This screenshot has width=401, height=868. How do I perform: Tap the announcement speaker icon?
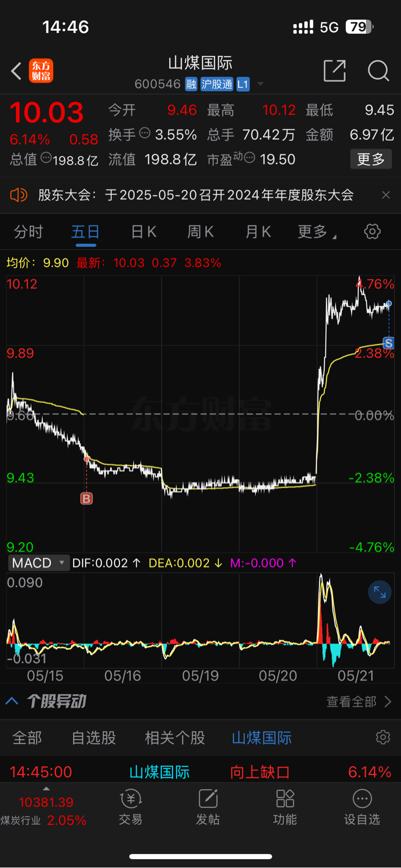18,195
